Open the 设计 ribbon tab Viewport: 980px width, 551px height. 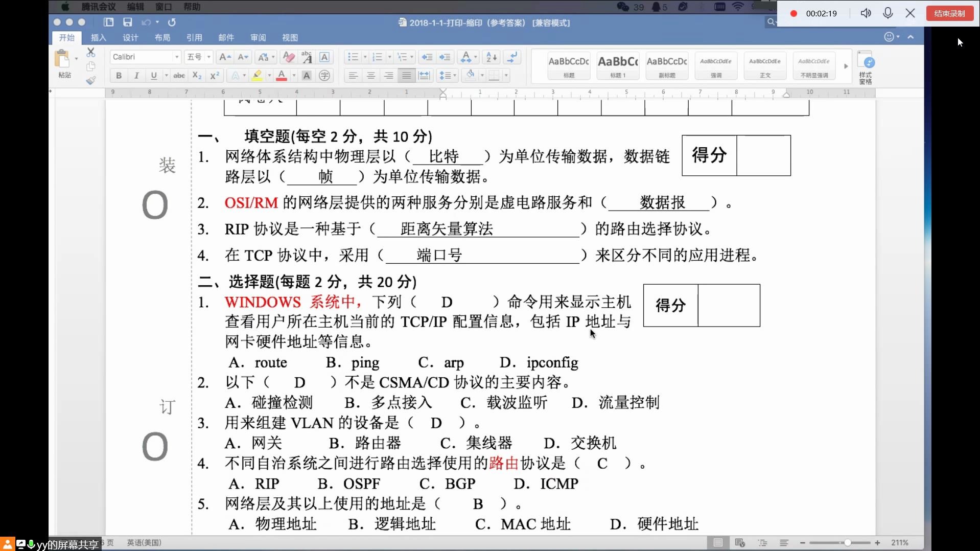tap(130, 37)
